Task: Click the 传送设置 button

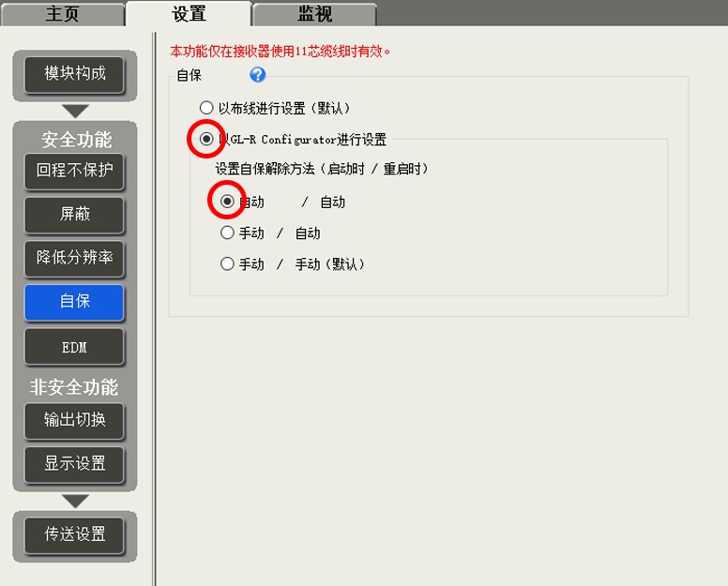Action: click(x=75, y=534)
